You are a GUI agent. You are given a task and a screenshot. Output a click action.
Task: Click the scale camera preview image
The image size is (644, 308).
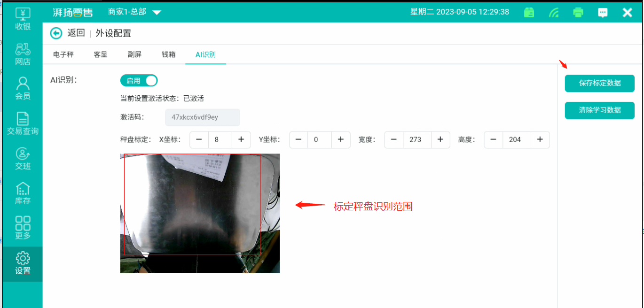tap(200, 213)
